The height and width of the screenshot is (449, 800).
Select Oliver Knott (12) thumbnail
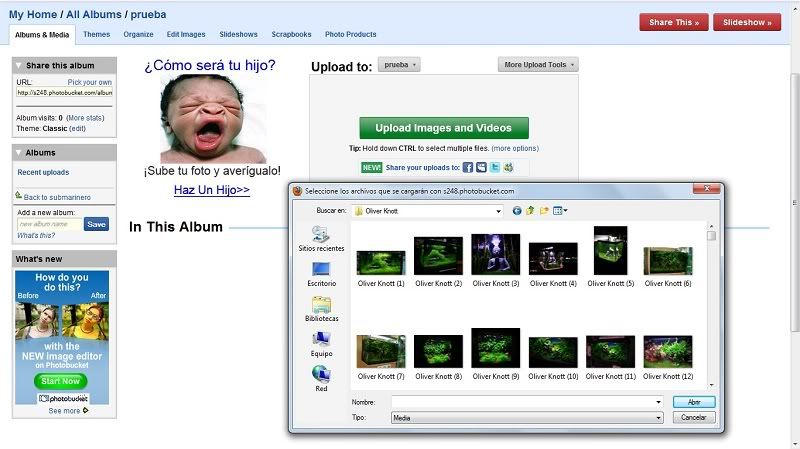tap(668, 352)
